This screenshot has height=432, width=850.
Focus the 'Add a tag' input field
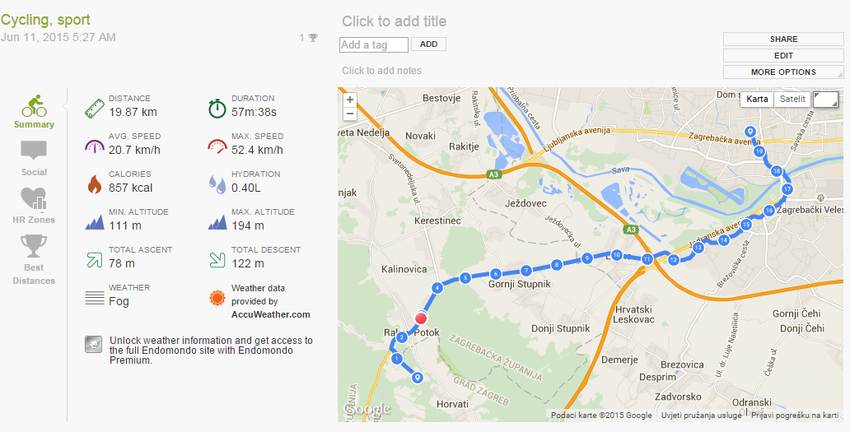374,44
